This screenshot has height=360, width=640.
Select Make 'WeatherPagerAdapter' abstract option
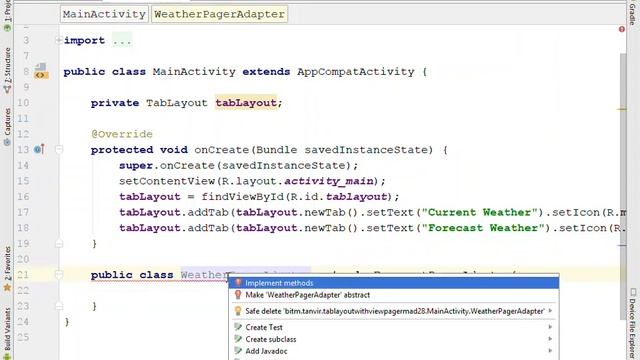click(x=393, y=295)
